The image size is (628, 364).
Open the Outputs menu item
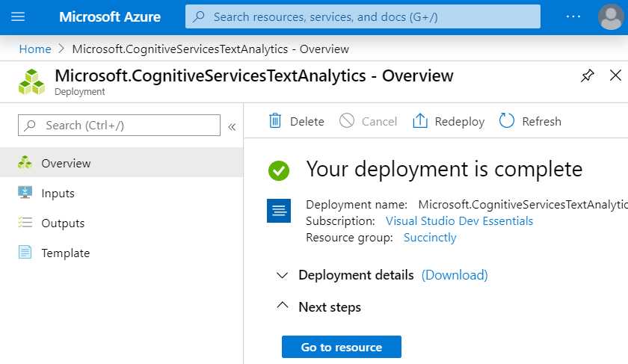click(121, 223)
